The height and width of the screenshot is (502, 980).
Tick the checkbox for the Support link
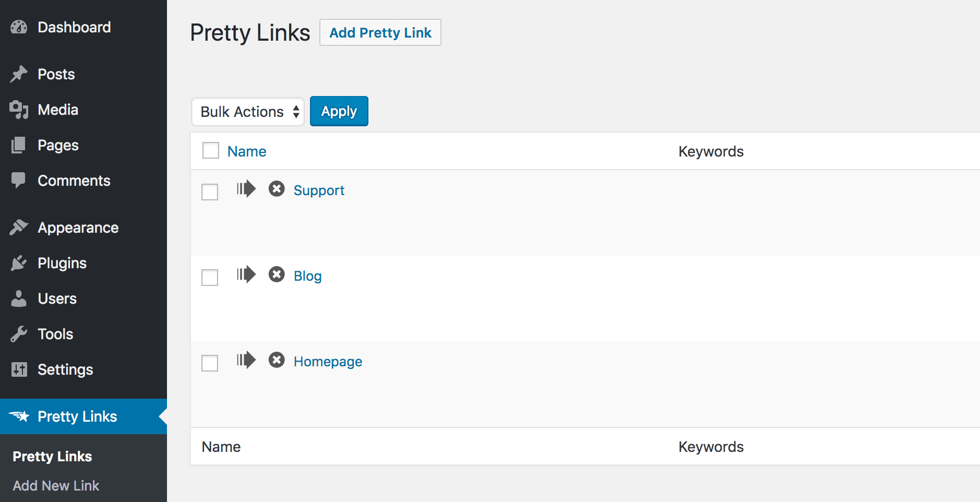[x=210, y=192]
